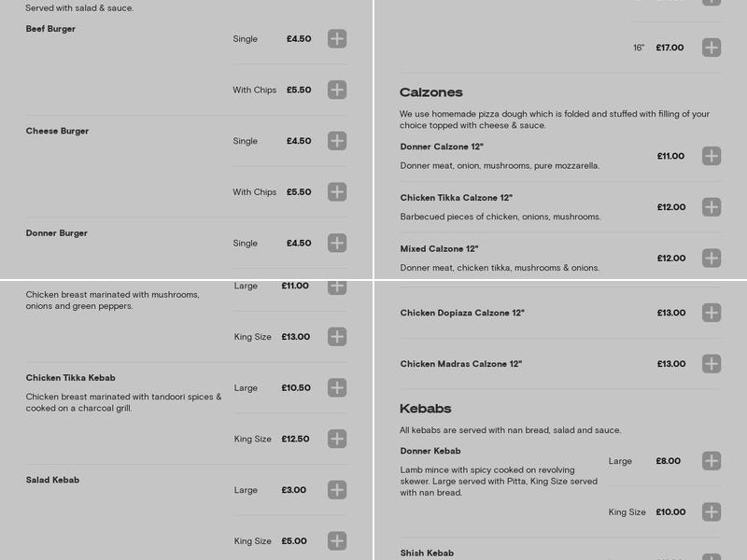Add the Chicken Dopiaza Calzone
This screenshot has height=560, width=747.
coord(712,313)
